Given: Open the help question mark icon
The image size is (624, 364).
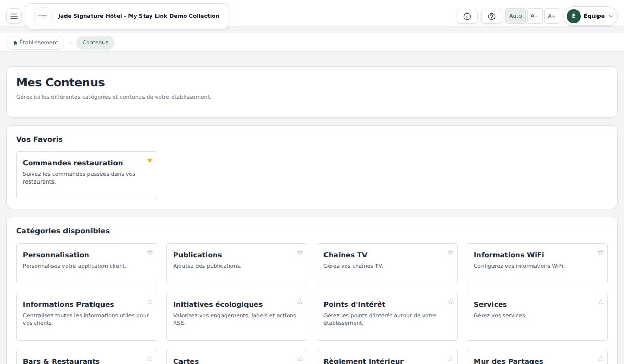Looking at the screenshot, I should (x=491, y=16).
